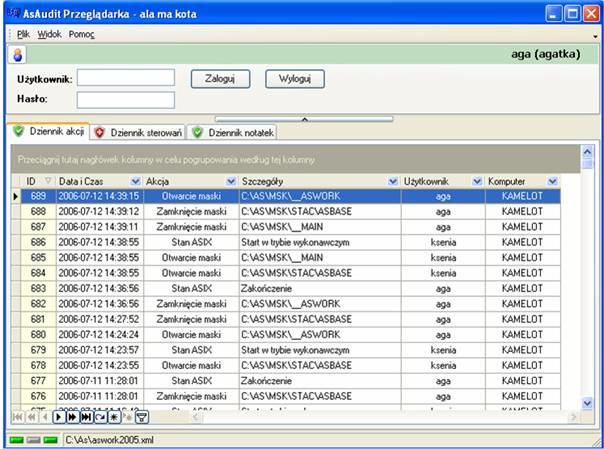Click the gray status indicator

tap(34, 440)
